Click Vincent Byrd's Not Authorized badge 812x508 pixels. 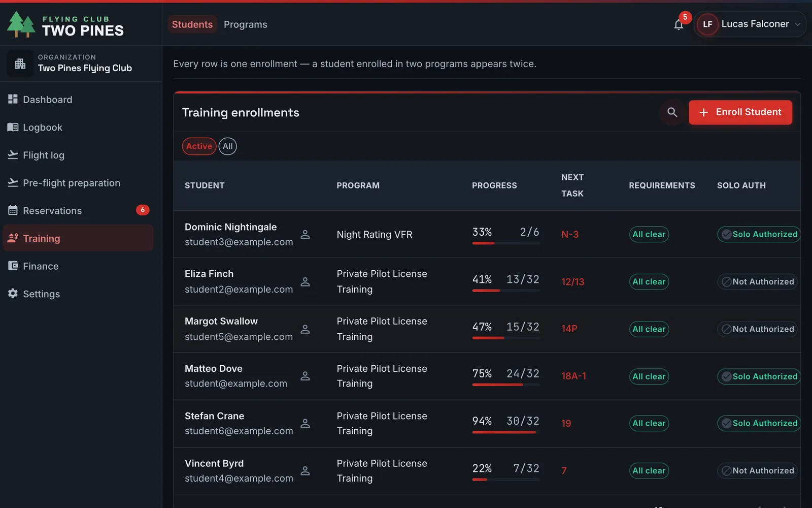coord(757,471)
